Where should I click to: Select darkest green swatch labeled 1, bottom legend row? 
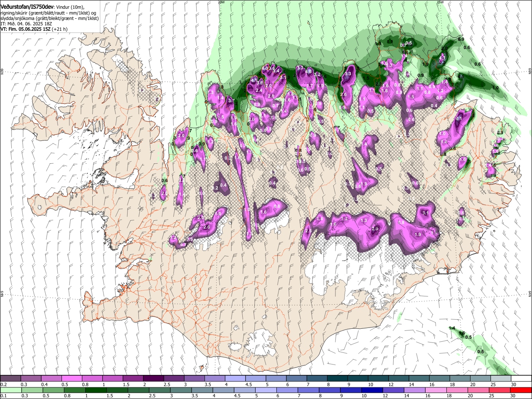point(96,390)
